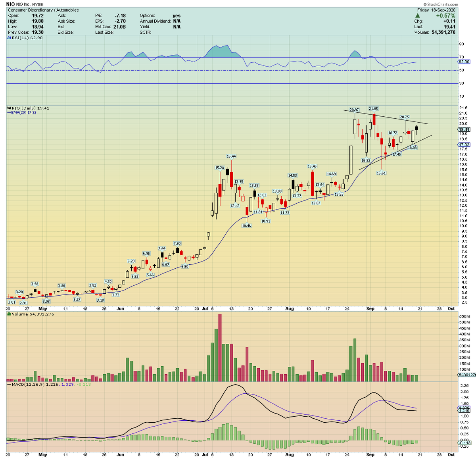Click the 15.28 price label

tap(220, 168)
